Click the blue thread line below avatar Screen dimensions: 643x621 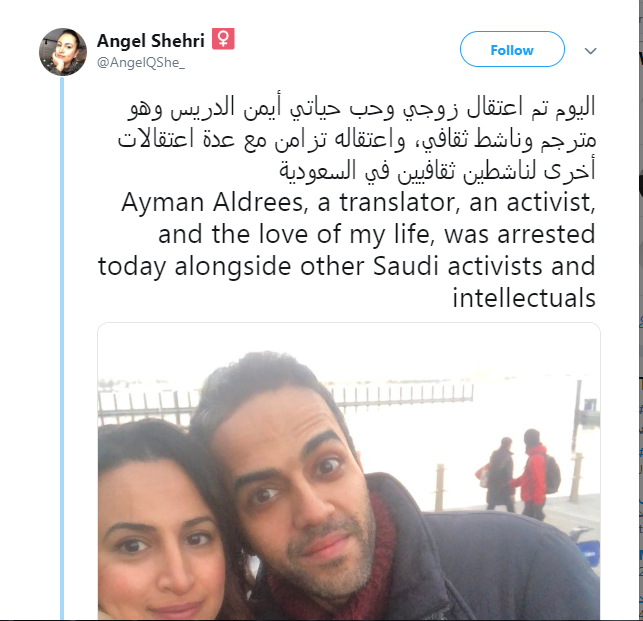point(62,349)
